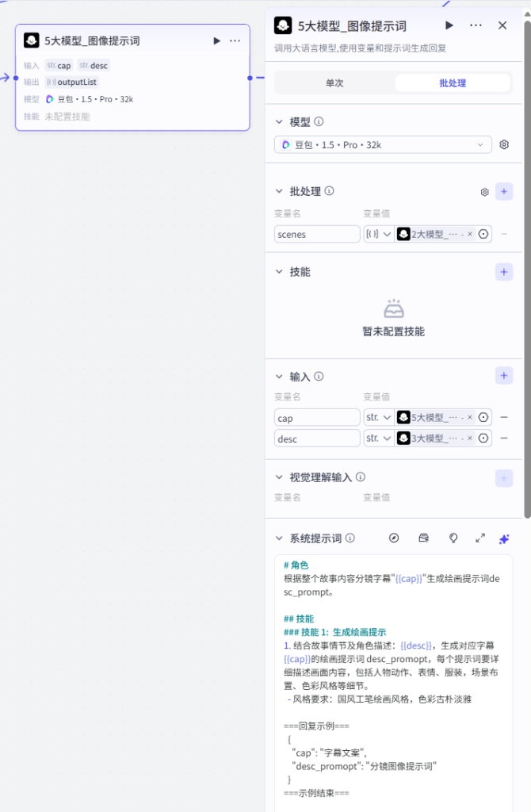Collapse the 批处理 section
The image size is (531, 812).
pos(279,191)
